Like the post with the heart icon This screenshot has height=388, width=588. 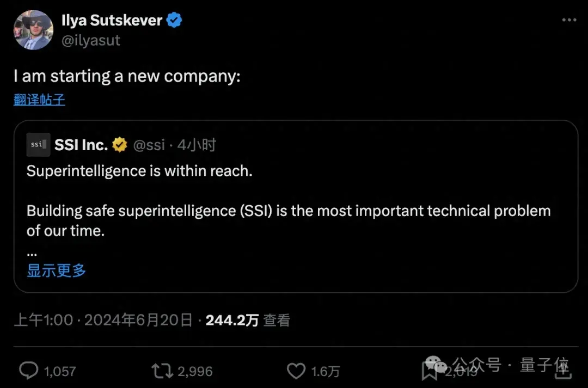tap(296, 371)
